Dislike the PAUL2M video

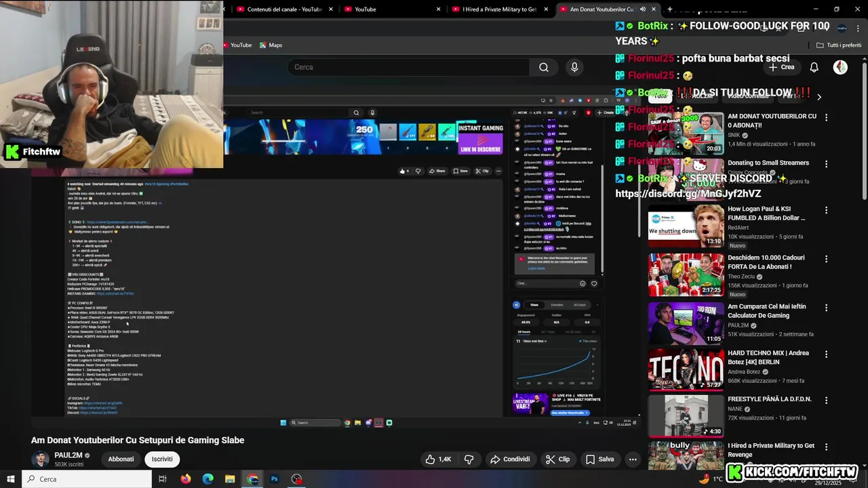[x=469, y=459]
